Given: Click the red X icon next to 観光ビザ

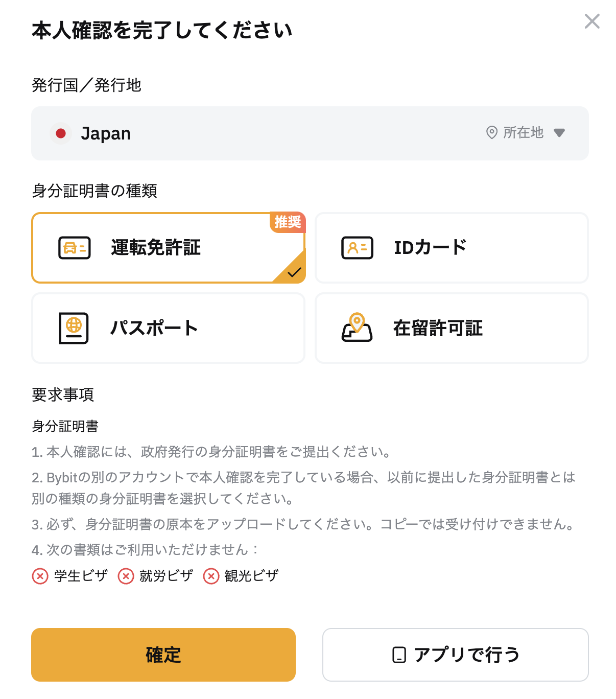Looking at the screenshot, I should coord(211,576).
